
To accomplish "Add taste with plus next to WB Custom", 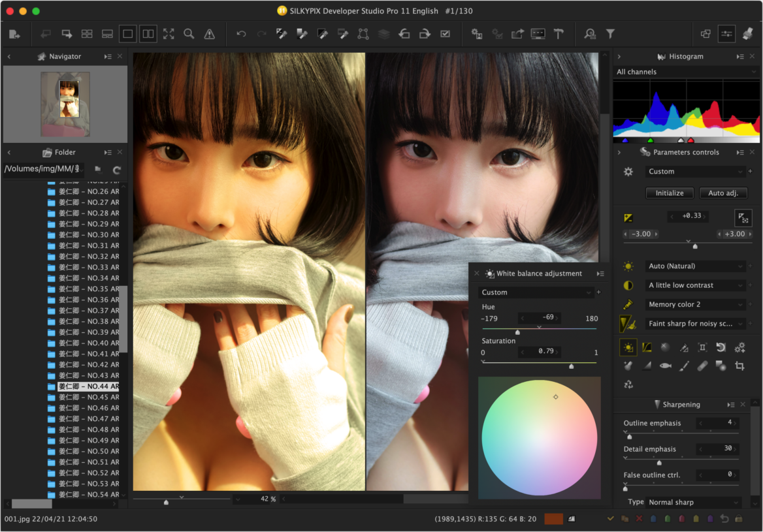I will click(x=598, y=292).
